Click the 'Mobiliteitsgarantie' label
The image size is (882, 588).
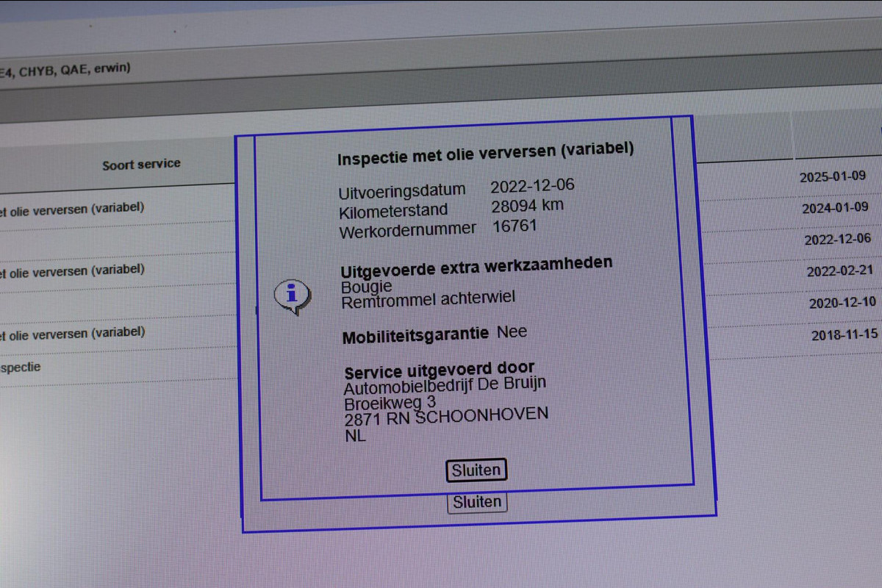click(415, 337)
